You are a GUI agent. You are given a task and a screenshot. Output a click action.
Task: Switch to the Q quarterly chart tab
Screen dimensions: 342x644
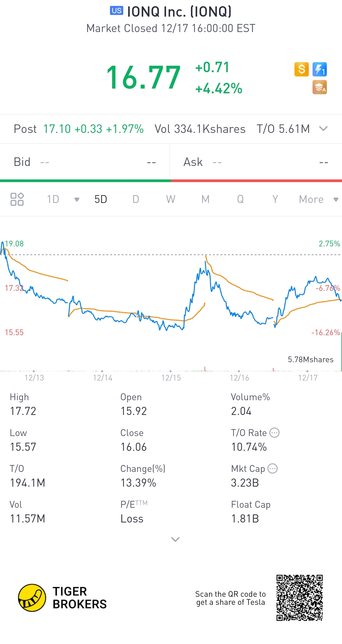(x=240, y=199)
